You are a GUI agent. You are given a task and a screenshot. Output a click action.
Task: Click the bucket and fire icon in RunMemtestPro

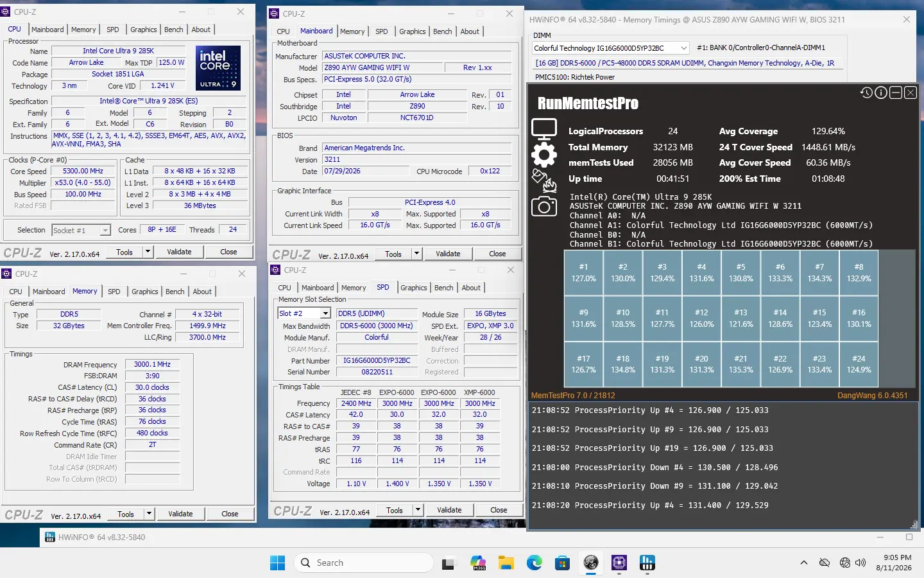(x=543, y=180)
